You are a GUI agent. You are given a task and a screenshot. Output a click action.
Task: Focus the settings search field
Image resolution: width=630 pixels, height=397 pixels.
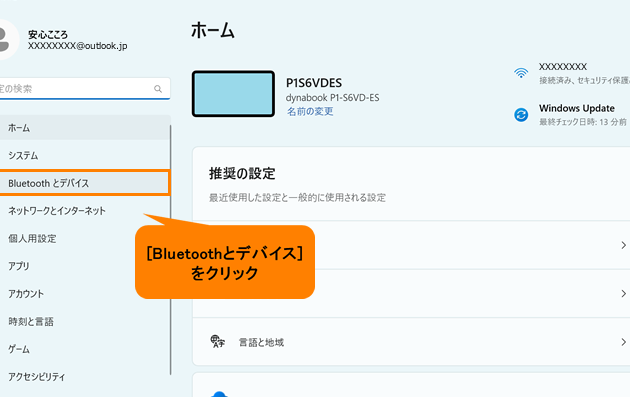(x=84, y=88)
